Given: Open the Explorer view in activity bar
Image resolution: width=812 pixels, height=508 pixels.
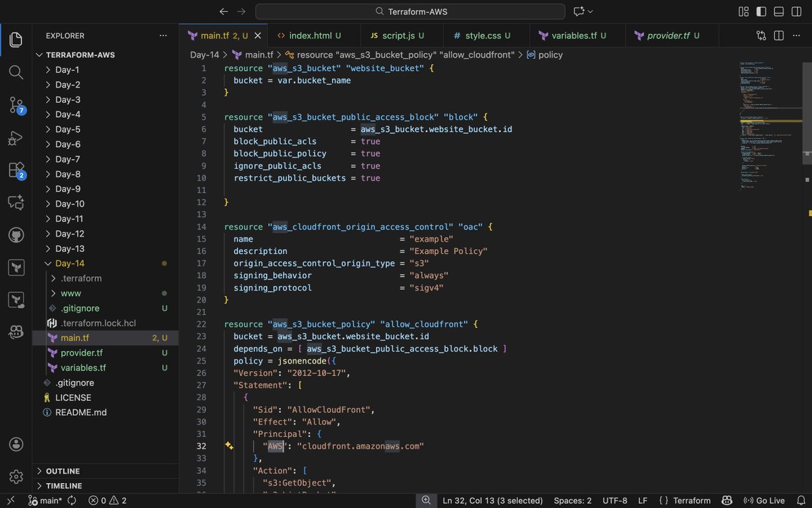Looking at the screenshot, I should 16,40.
